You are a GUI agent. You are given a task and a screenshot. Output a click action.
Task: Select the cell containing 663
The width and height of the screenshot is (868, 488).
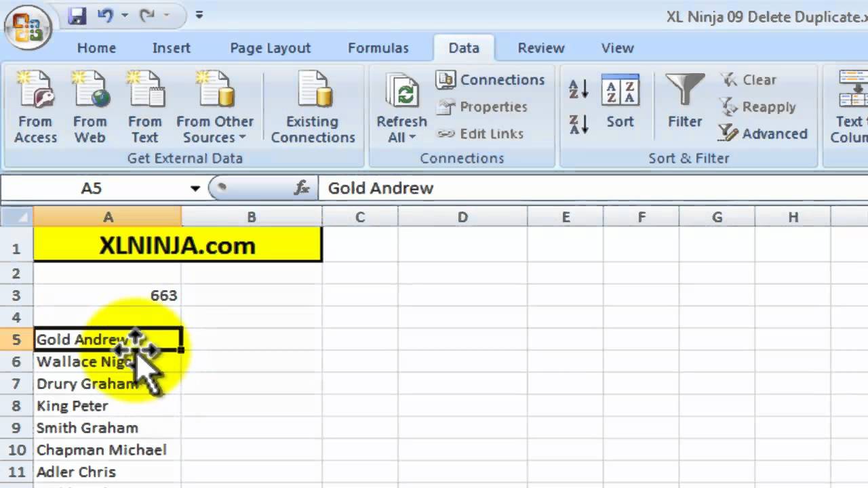click(x=108, y=296)
